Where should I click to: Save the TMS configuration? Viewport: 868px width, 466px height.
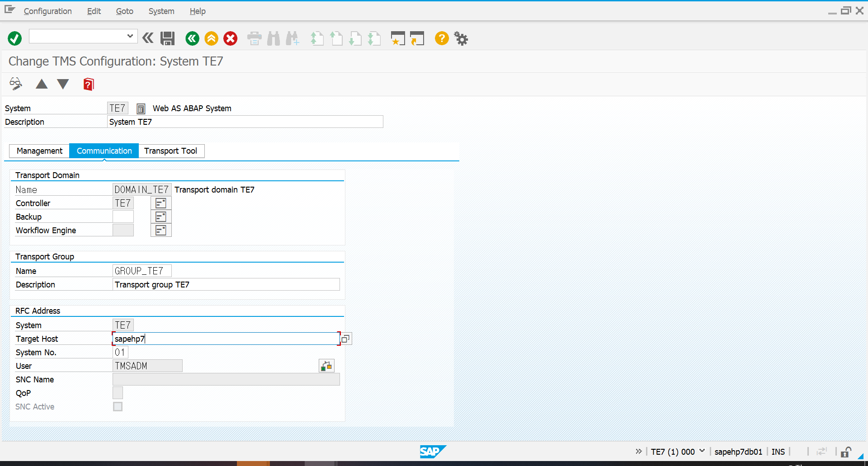click(167, 38)
